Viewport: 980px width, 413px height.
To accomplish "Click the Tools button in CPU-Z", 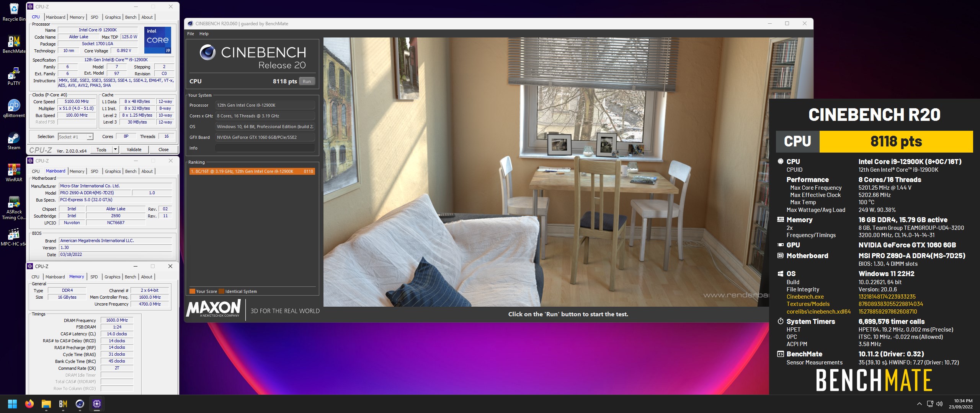I will (x=101, y=150).
